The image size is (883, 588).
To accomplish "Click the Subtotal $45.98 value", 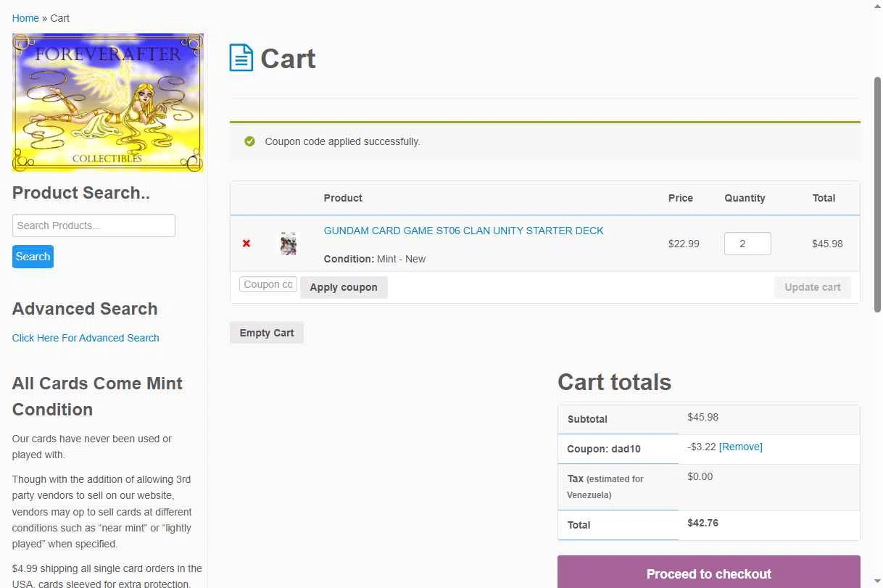I will [703, 417].
